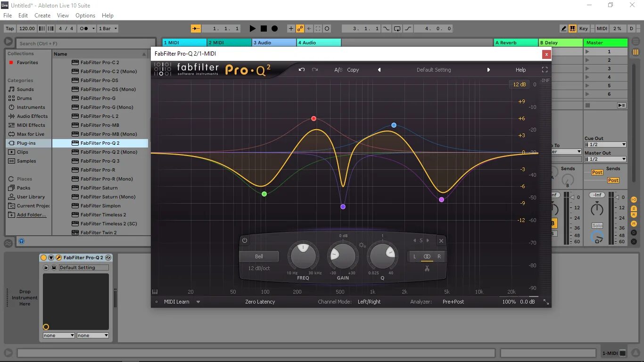The height and width of the screenshot is (362, 644).
Task: Click the Arrangement Record button
Action: (x=274, y=28)
